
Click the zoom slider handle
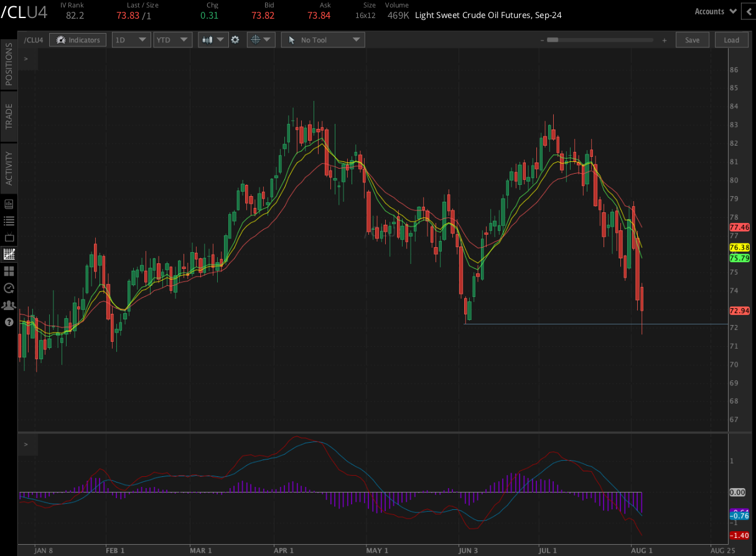(x=552, y=40)
